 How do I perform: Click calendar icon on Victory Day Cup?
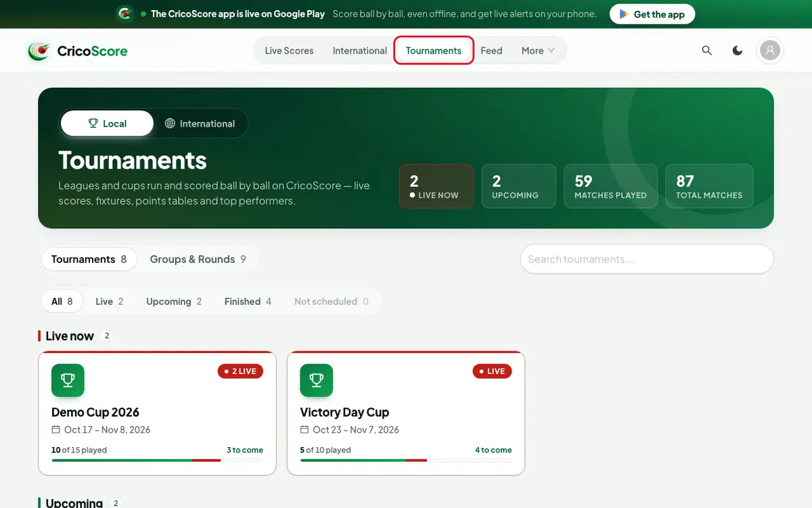point(305,429)
